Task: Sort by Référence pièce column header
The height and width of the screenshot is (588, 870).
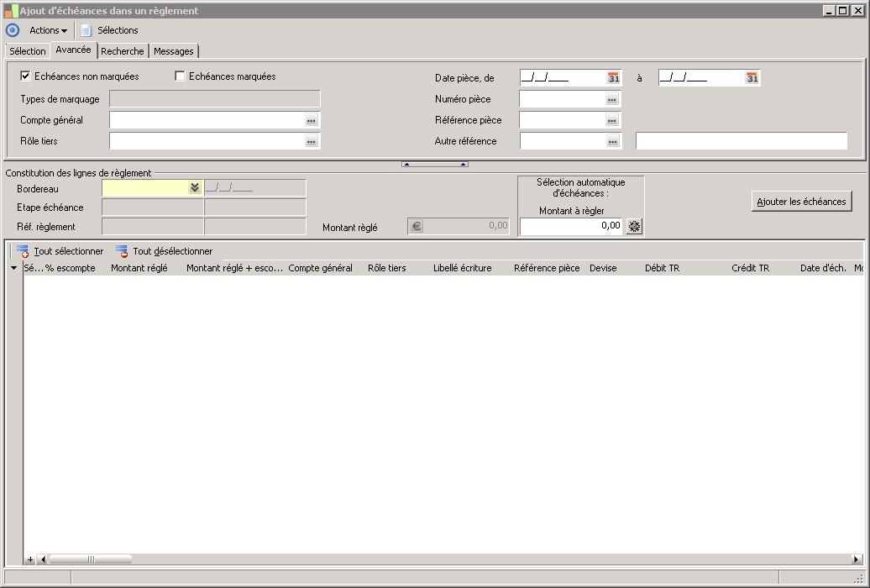Action: click(x=547, y=268)
